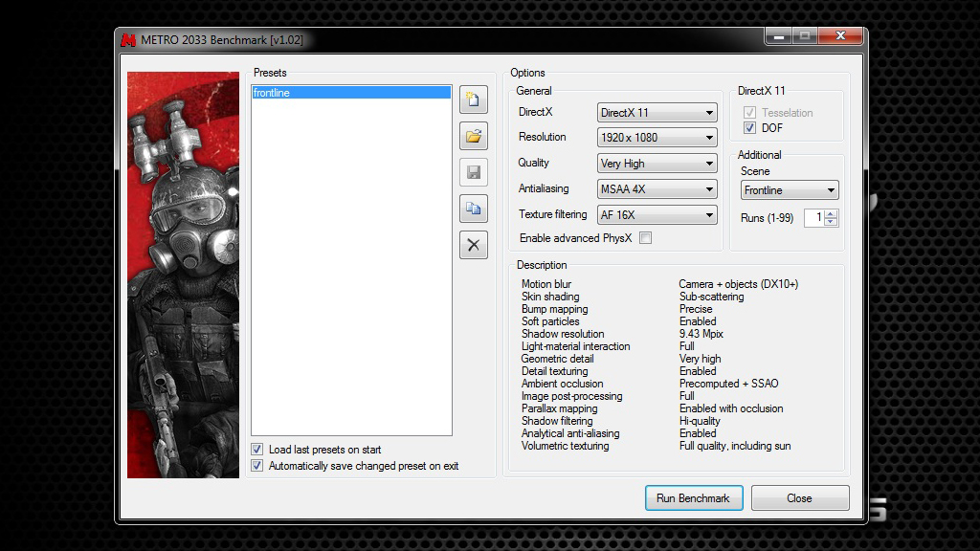The height and width of the screenshot is (551, 980).
Task: Create a new preset with the new-file icon
Action: (x=473, y=99)
